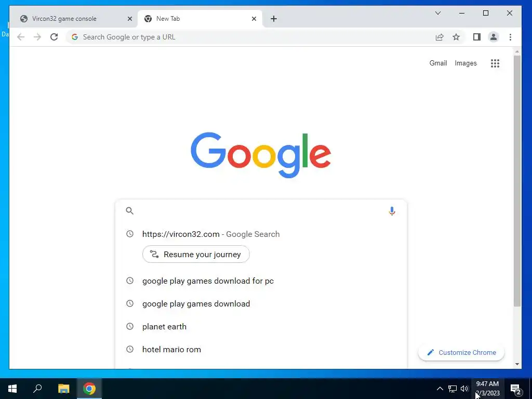Click the page vertical scrollbar
The height and width of the screenshot is (399, 532).
[x=517, y=181]
